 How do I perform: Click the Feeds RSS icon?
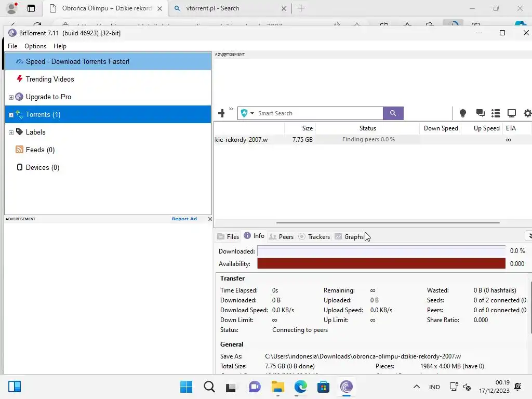pyautogui.click(x=19, y=149)
